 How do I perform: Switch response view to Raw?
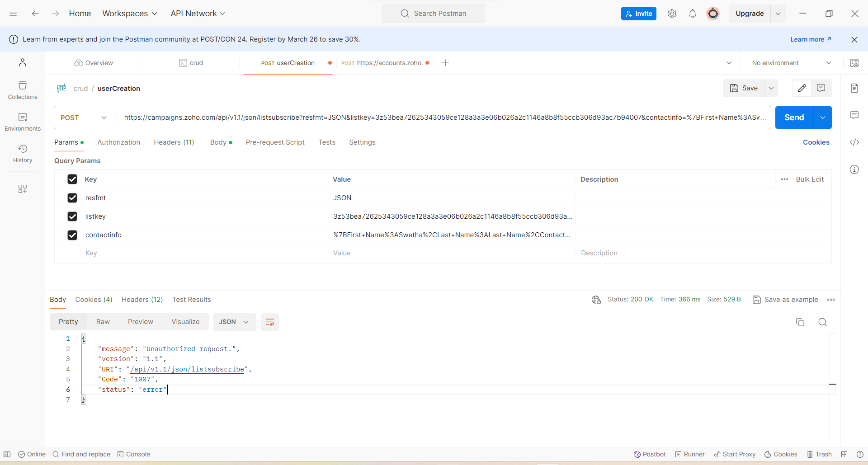tap(103, 322)
